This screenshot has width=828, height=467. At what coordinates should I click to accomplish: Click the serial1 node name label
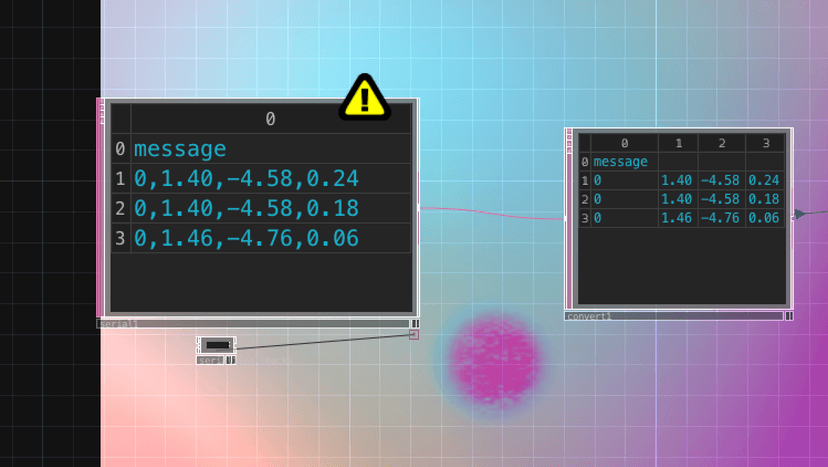click(118, 323)
